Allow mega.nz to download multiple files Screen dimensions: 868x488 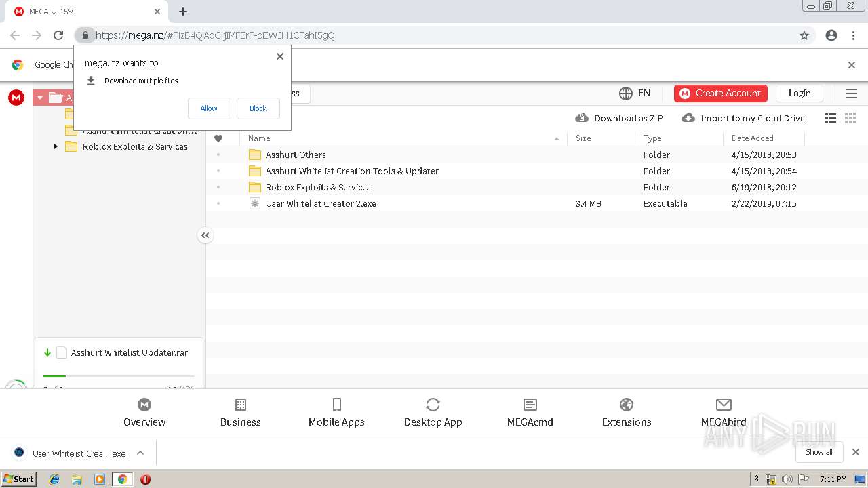coord(209,108)
